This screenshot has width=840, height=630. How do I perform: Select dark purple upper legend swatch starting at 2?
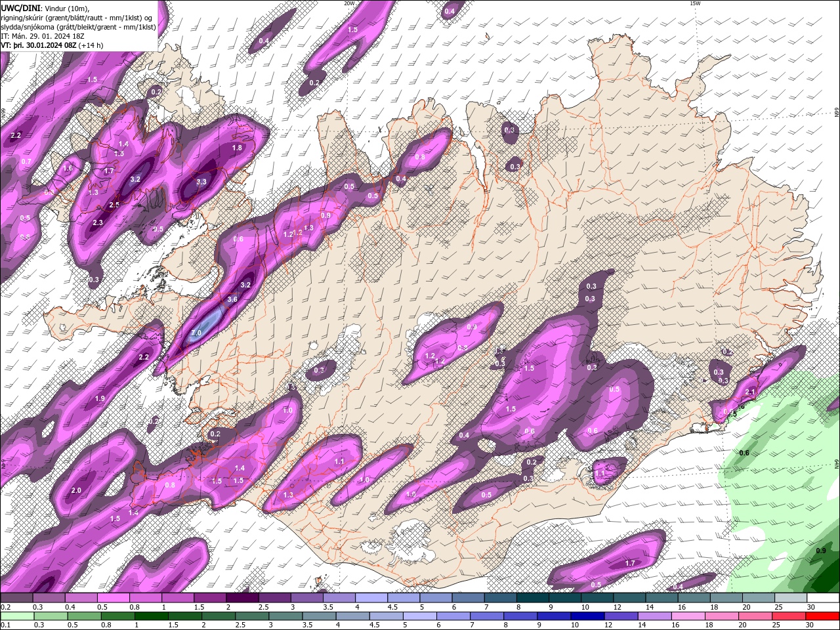click(x=242, y=598)
